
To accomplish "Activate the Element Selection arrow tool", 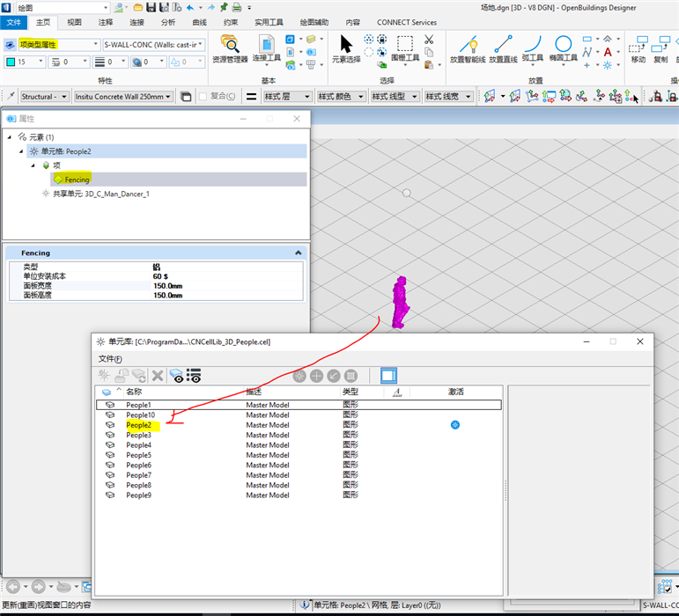I will pos(346,48).
